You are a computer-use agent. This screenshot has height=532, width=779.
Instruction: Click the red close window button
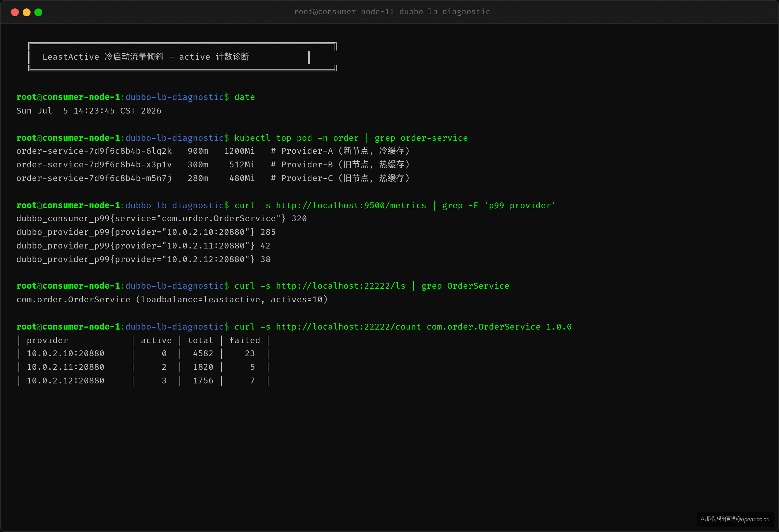pos(15,12)
